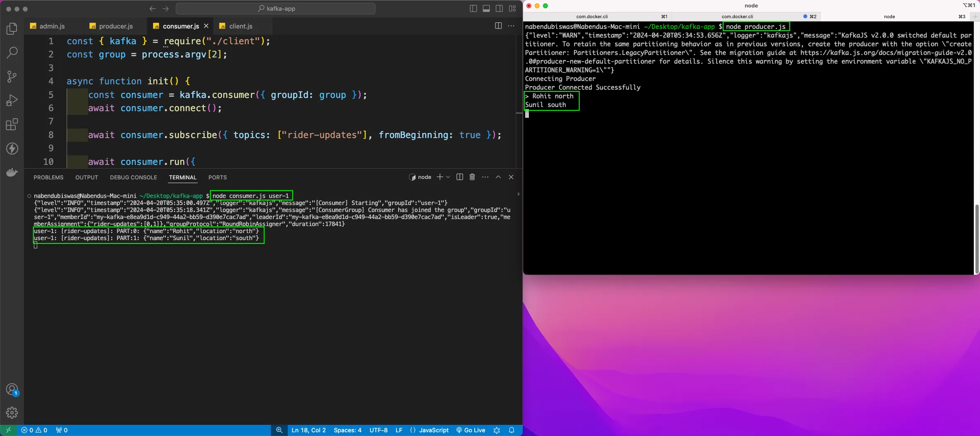
Task: Click the ports forwarded indicator in status bar
Action: coord(62,430)
